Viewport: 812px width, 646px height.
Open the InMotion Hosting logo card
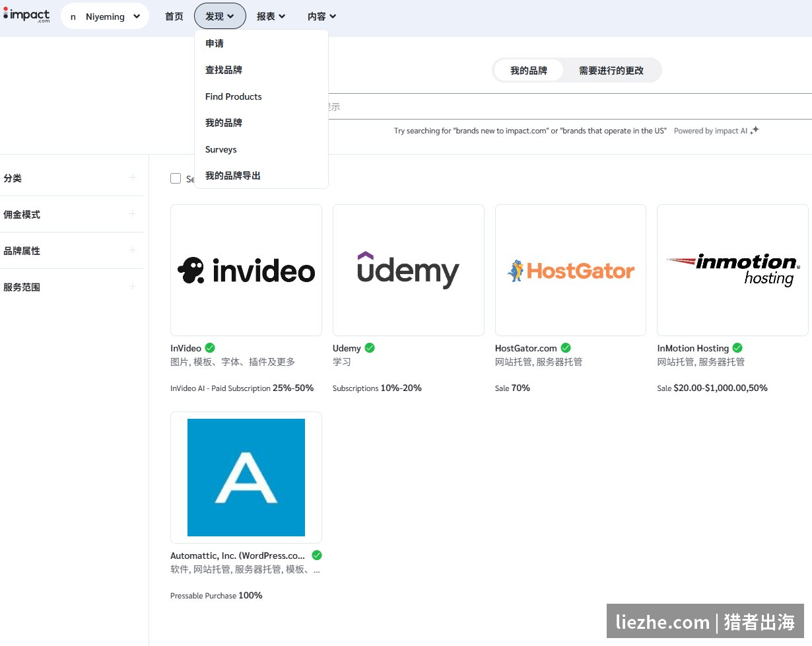(x=733, y=270)
